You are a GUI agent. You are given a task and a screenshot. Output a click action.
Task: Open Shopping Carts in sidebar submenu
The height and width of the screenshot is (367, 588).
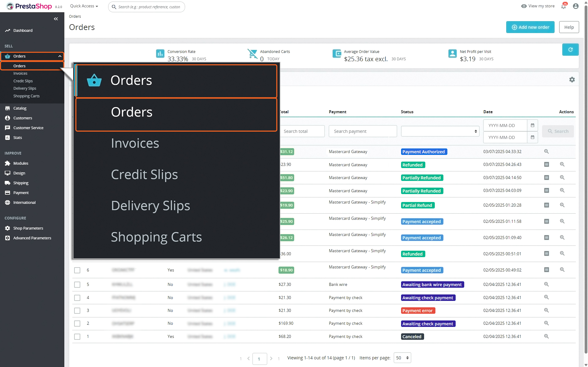click(x=26, y=96)
